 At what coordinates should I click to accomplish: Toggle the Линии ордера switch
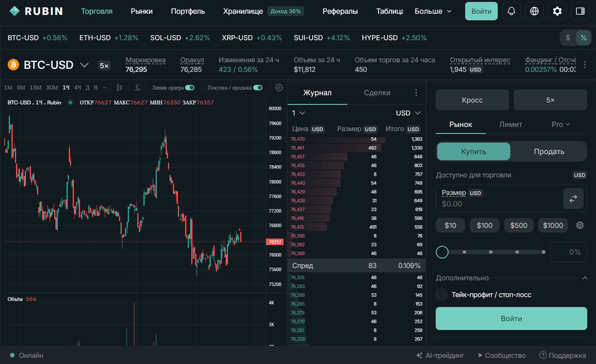(190, 88)
